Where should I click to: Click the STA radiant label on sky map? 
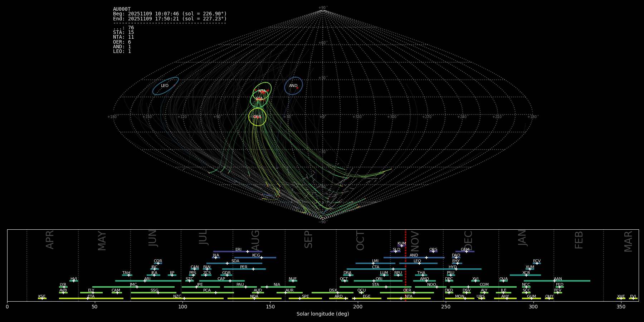pyautogui.click(x=259, y=99)
